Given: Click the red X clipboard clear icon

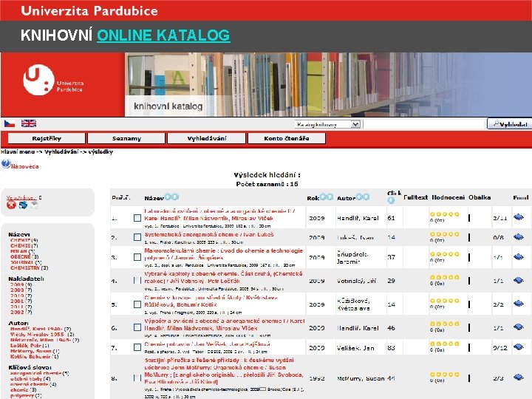Looking at the screenshot, I should tap(12, 205).
